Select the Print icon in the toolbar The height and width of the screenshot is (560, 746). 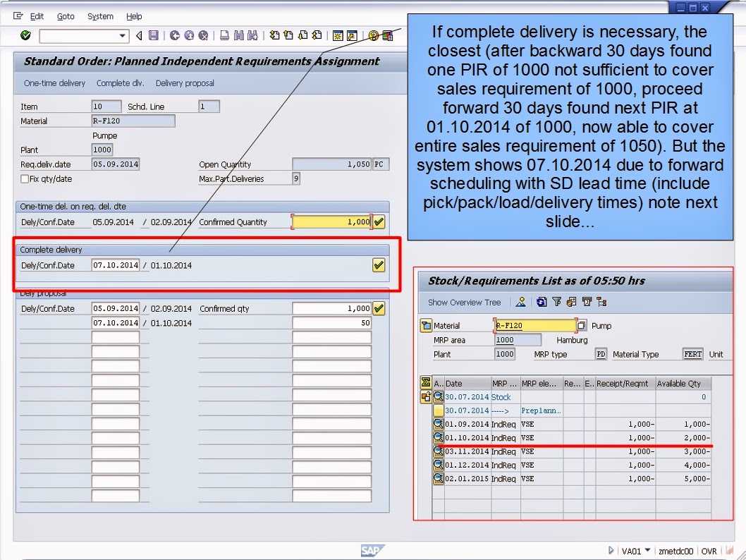click(x=224, y=35)
